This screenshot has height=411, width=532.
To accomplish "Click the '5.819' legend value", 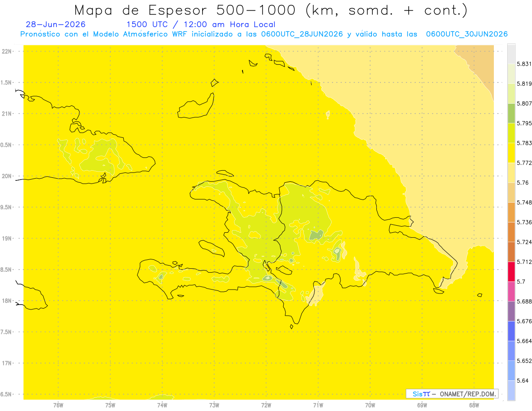I will pyautogui.click(x=524, y=83).
